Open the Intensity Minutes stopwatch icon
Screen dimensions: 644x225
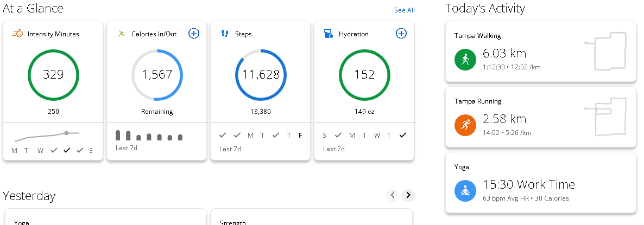[x=18, y=34]
